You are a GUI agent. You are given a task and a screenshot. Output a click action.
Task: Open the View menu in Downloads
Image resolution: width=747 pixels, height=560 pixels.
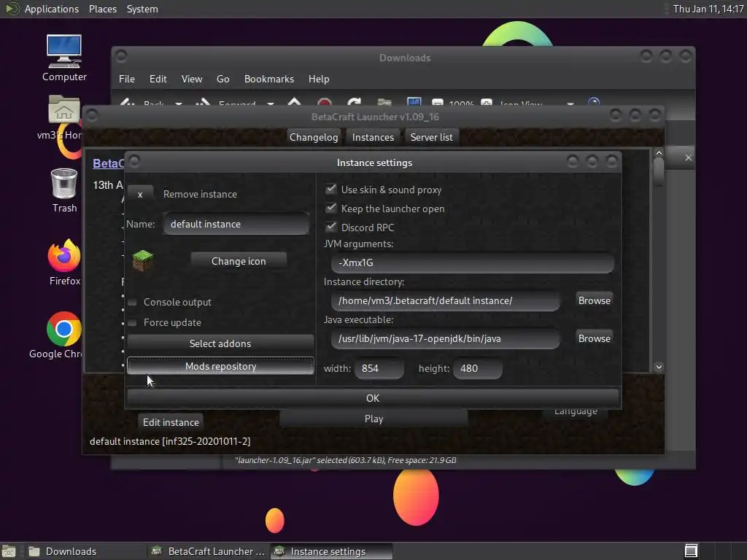pyautogui.click(x=192, y=79)
